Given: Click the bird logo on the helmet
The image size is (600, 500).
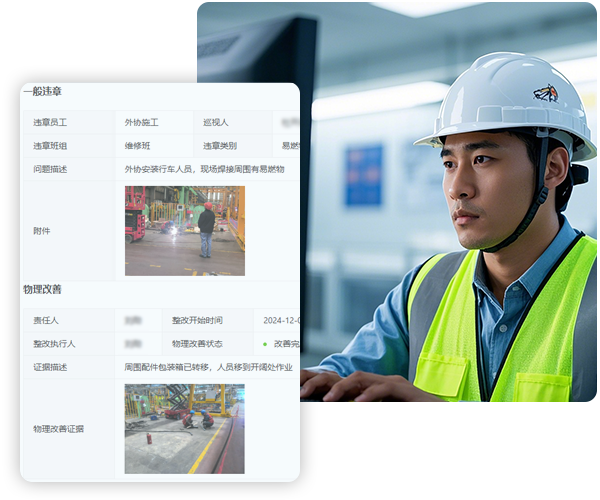Looking at the screenshot, I should tap(545, 93).
